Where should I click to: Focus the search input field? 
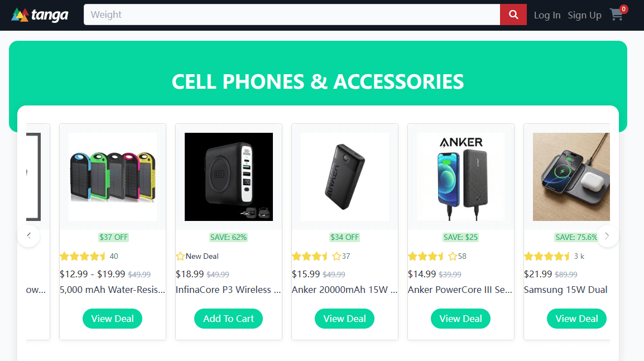[291, 15]
